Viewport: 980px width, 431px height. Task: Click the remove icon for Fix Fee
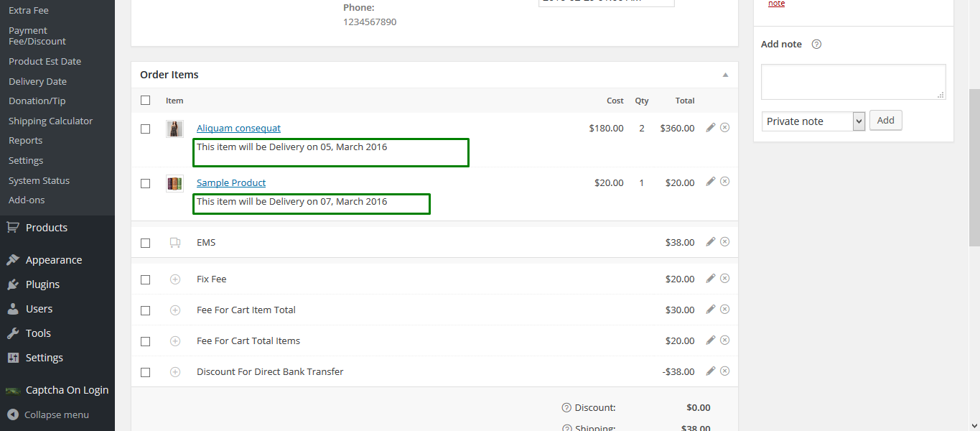[x=724, y=278]
